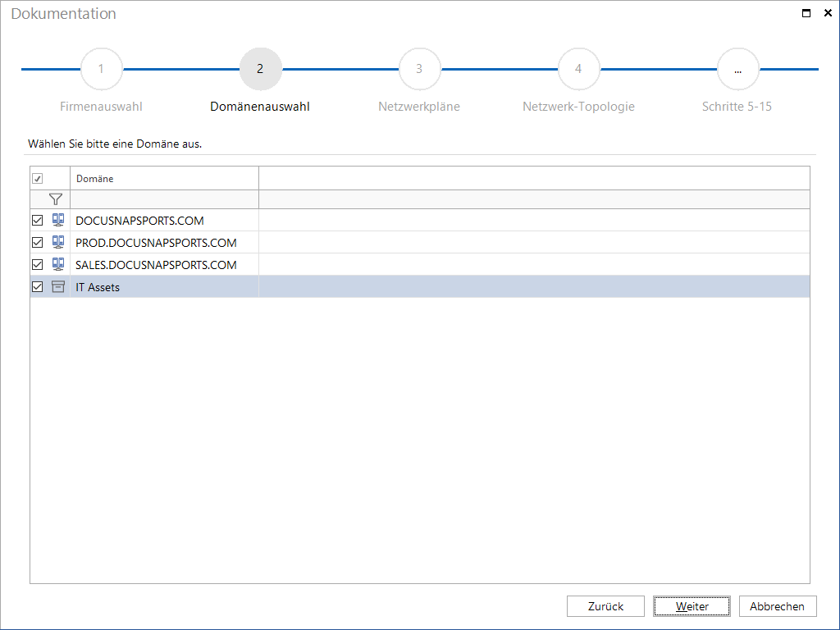Click the second column filter field
The width and height of the screenshot is (840, 630).
[x=534, y=199]
